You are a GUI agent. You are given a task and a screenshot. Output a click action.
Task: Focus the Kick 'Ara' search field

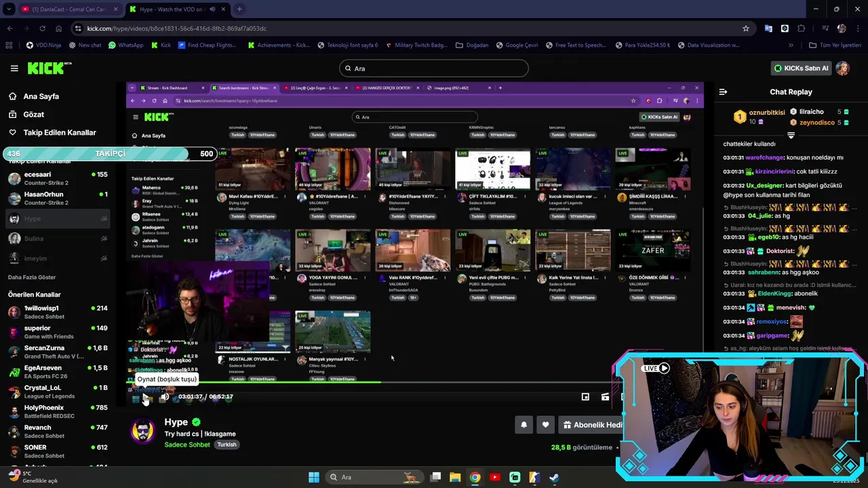434,68
